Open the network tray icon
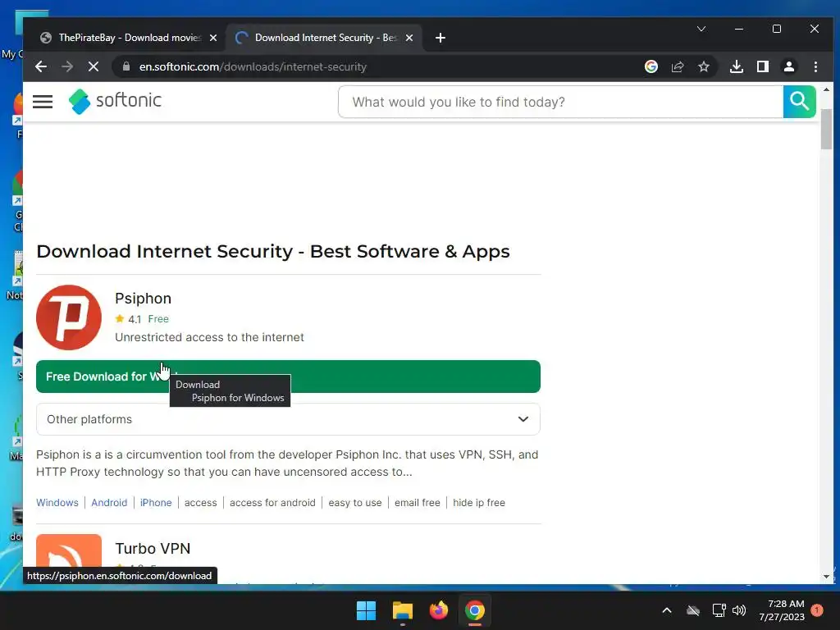This screenshot has height=630, width=840. [x=719, y=610]
